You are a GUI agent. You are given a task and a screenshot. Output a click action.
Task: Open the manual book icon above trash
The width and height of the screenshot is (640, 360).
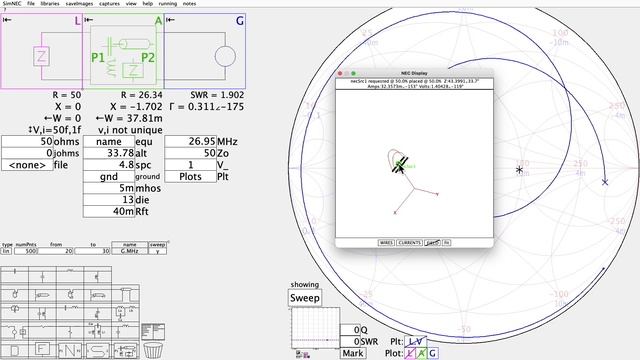[153, 332]
